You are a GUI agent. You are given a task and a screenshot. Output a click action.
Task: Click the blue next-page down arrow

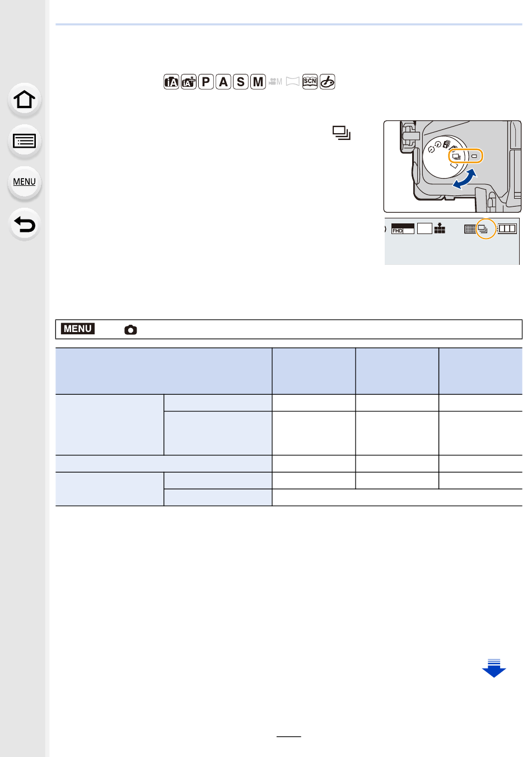(494, 669)
